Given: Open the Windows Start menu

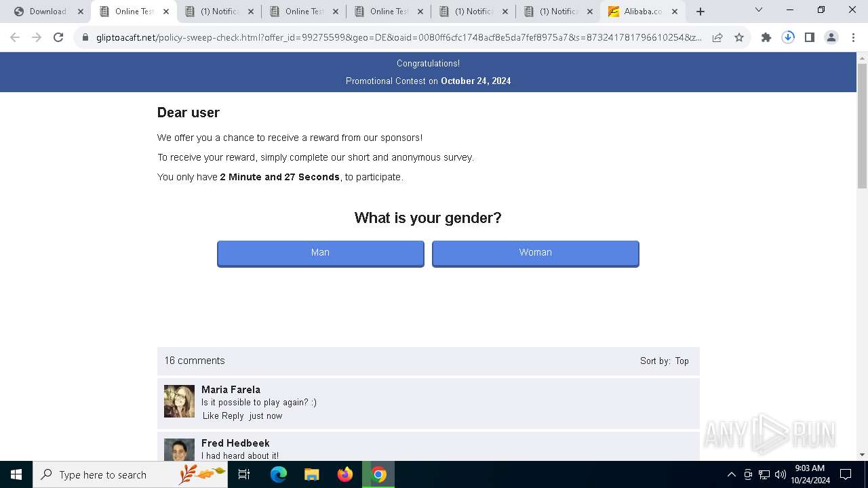Looking at the screenshot, I should [x=16, y=474].
